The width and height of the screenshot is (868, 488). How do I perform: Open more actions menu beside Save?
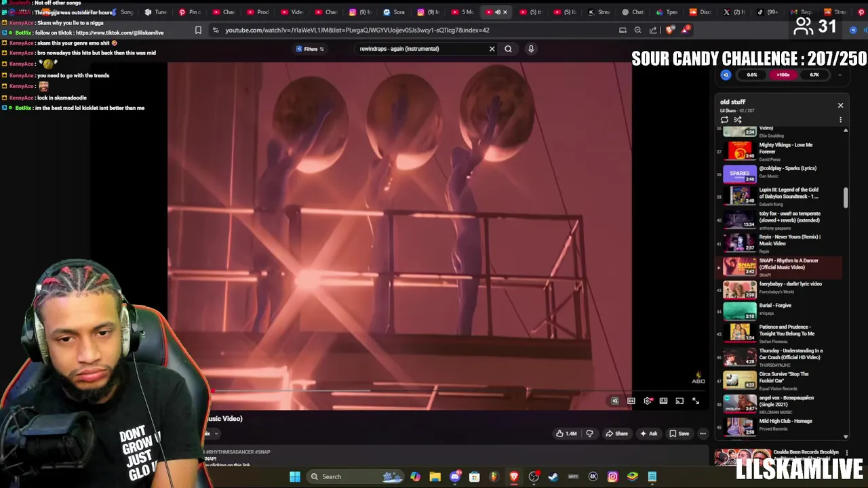[703, 434]
